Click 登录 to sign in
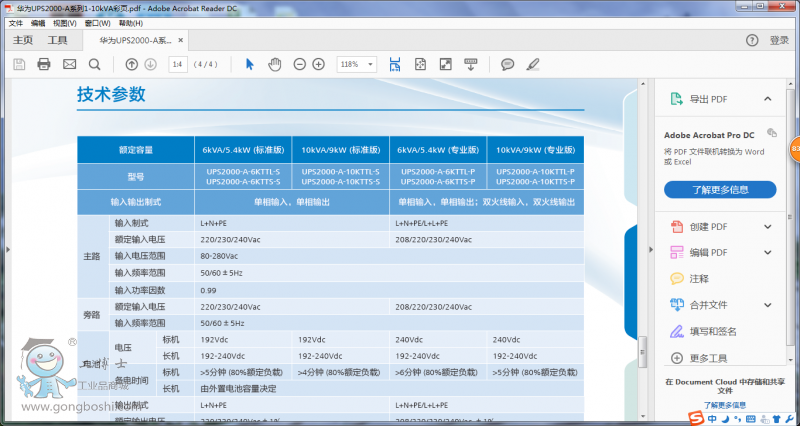The image size is (800, 426). pyautogui.click(x=779, y=40)
